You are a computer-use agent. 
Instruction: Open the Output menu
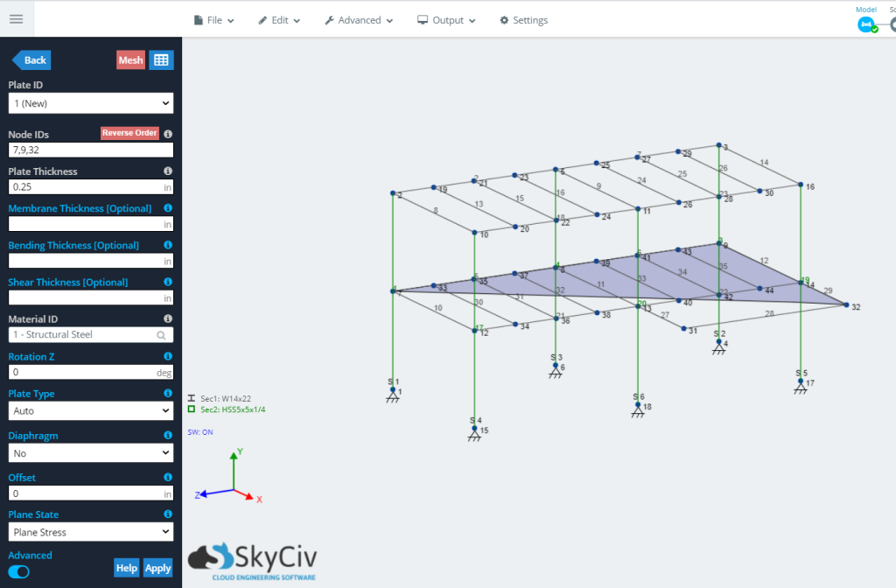tap(446, 20)
